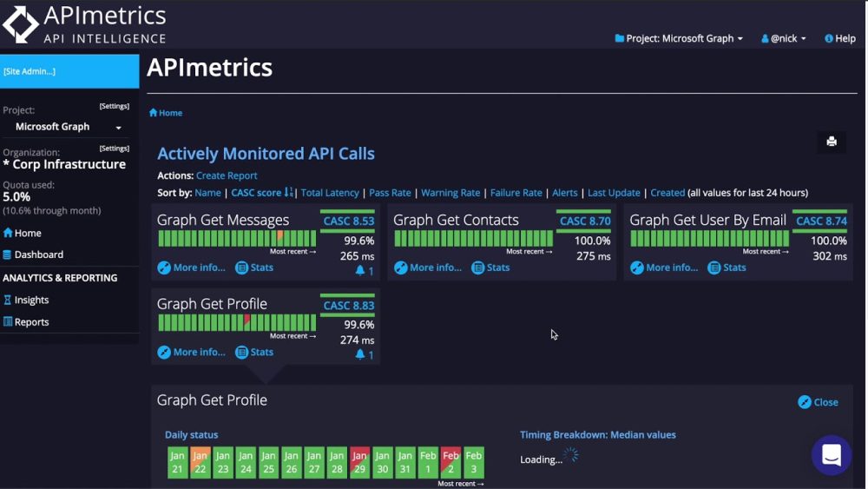Click the orange Jan 22 status block
The image size is (868, 489).
coord(201,462)
